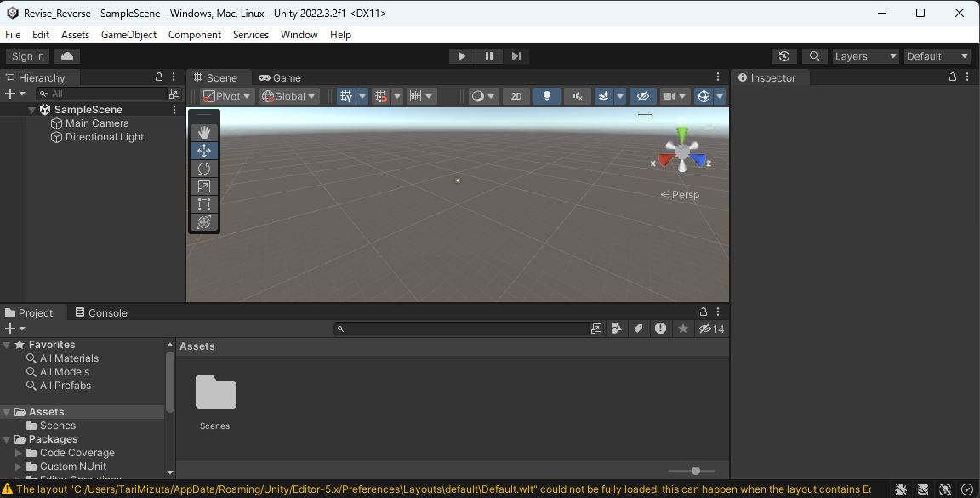
Task: Click the auto-generate lighting status icon
Action: point(946,489)
